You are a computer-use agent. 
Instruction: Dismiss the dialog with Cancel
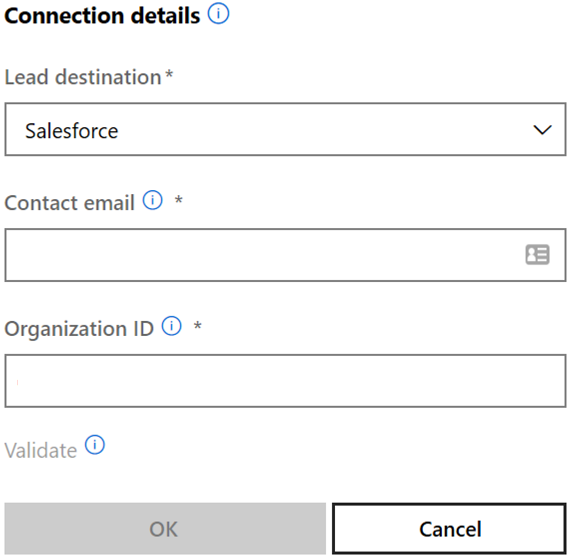[449, 529]
